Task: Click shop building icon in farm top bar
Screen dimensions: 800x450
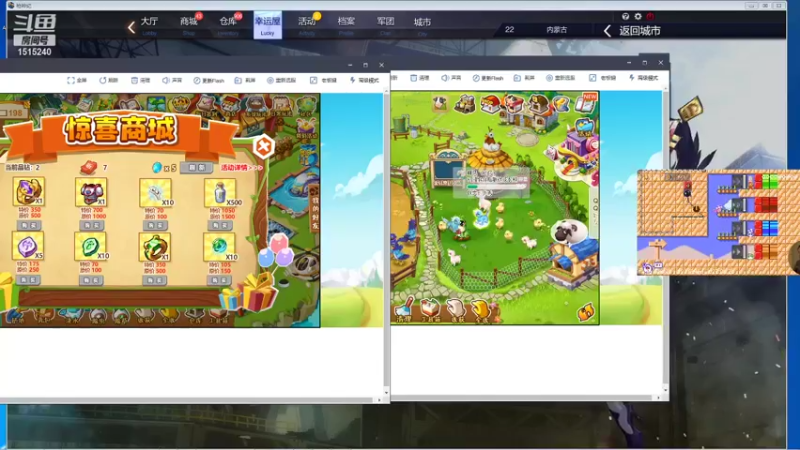Action: coord(490,104)
